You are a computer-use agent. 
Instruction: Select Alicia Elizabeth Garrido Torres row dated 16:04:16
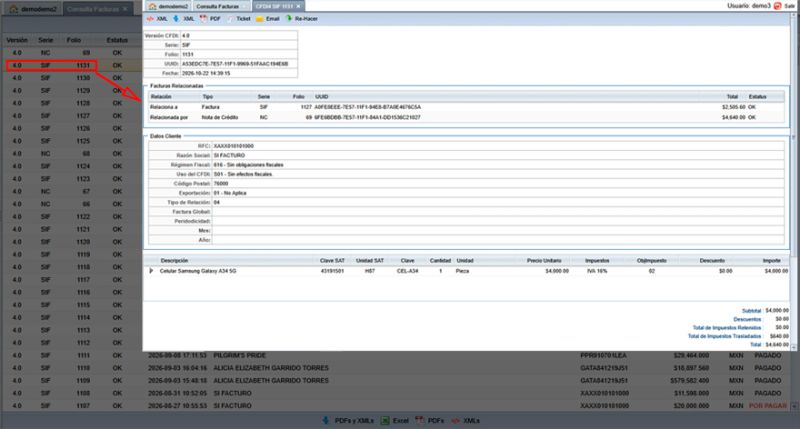coord(398,368)
